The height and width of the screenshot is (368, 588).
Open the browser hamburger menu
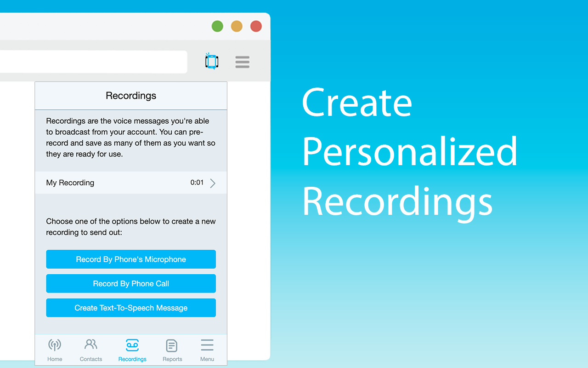tap(243, 62)
